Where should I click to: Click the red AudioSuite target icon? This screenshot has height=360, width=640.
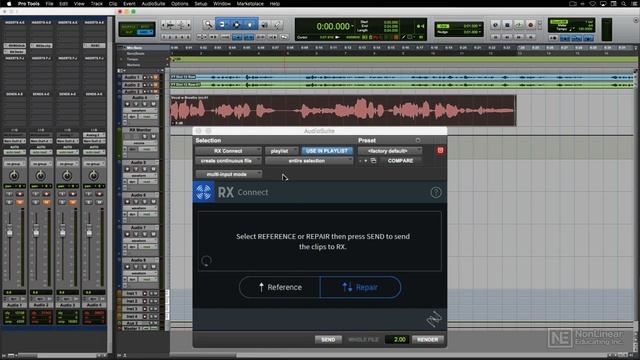click(x=440, y=151)
